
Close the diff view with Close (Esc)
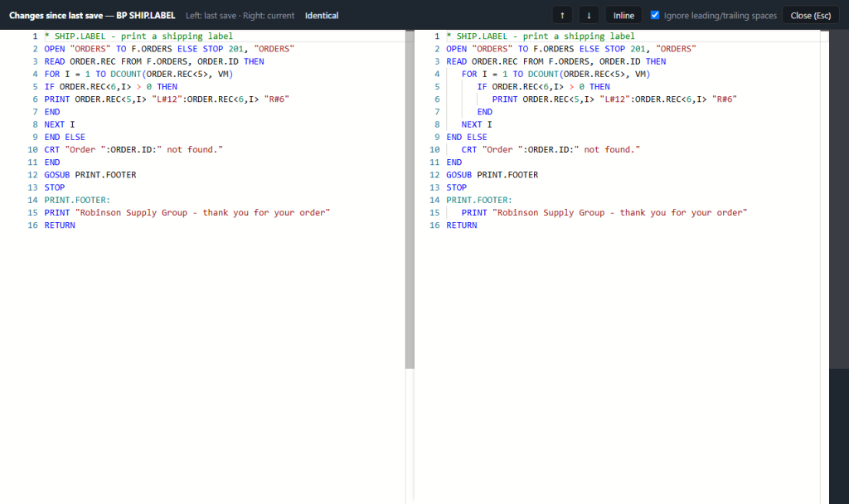[811, 15]
